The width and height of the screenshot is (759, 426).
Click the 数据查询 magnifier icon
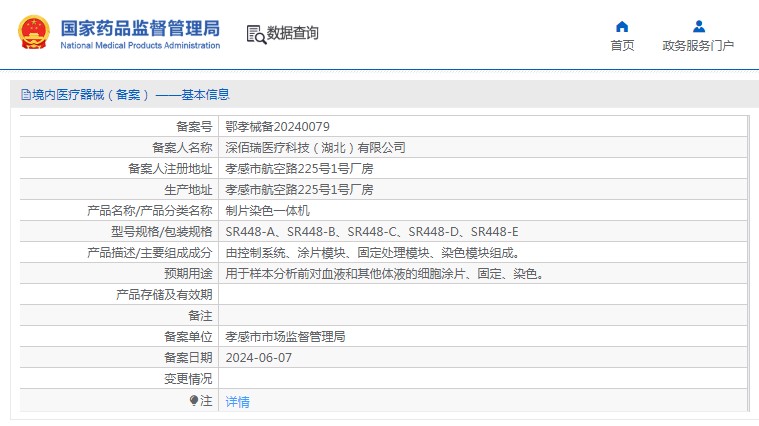tap(255, 34)
